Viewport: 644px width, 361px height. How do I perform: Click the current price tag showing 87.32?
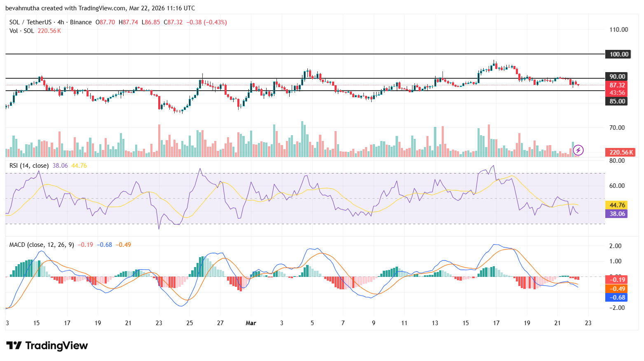[x=616, y=85]
